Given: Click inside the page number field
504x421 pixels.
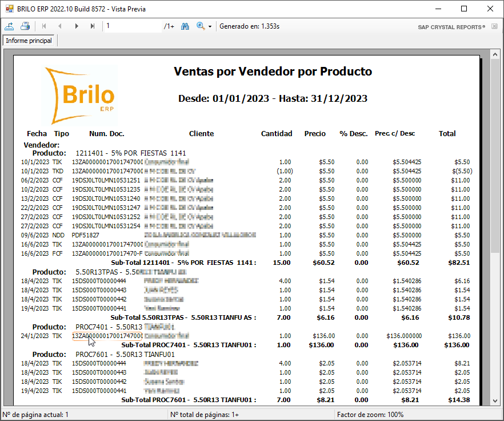Looking at the screenshot, I should (x=131, y=26).
